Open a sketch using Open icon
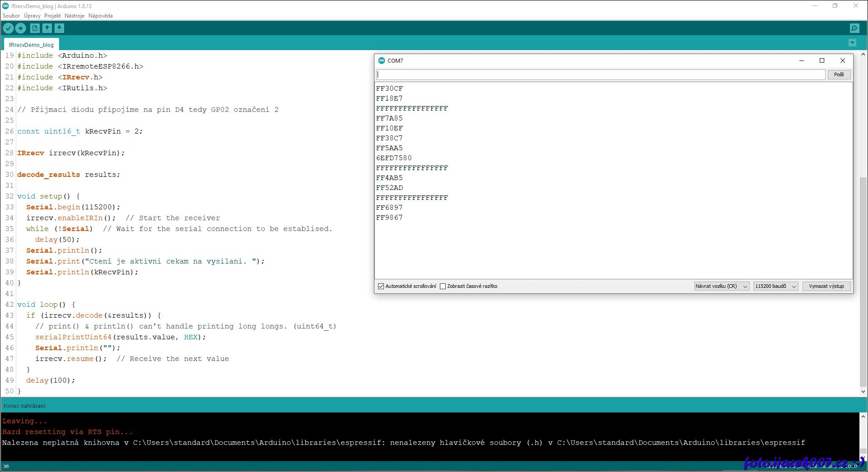This screenshot has height=472, width=868. coord(47,28)
